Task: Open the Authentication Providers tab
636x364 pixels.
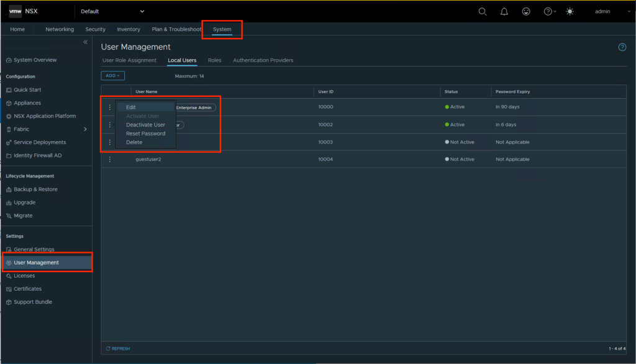Action: pyautogui.click(x=263, y=60)
